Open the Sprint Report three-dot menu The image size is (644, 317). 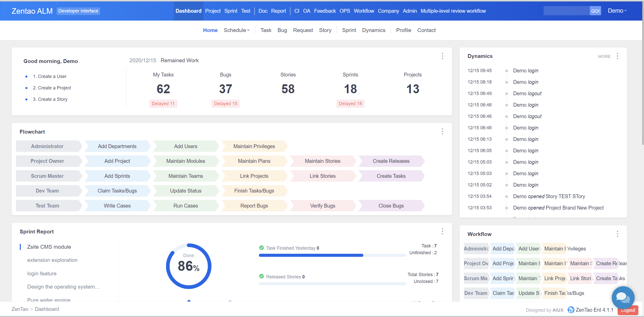442,231
